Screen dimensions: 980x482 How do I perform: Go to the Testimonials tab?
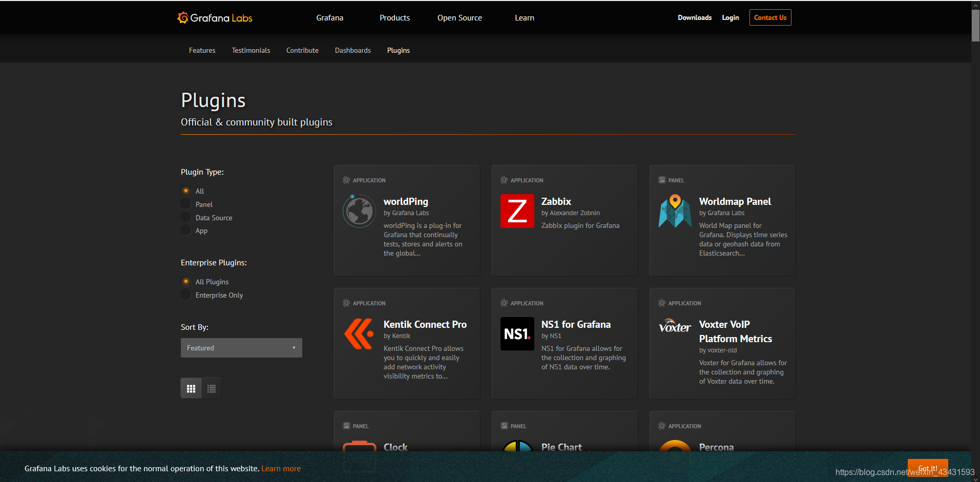tap(251, 50)
